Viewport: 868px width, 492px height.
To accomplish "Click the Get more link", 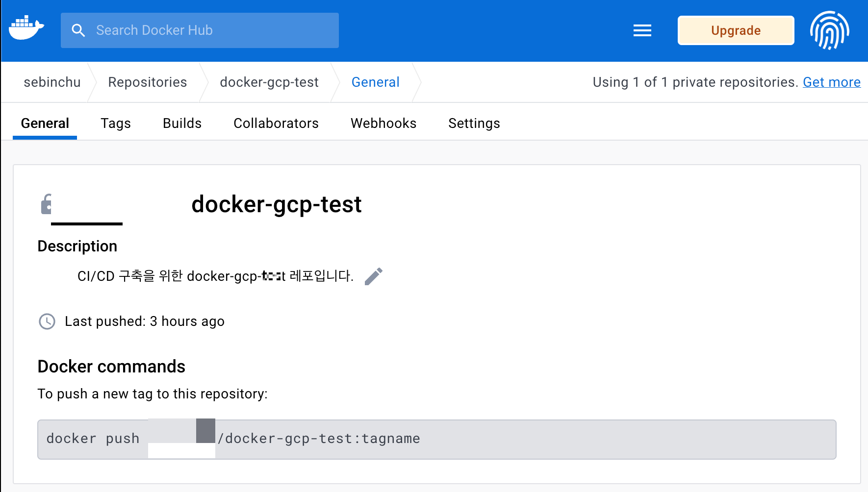I will click(831, 82).
